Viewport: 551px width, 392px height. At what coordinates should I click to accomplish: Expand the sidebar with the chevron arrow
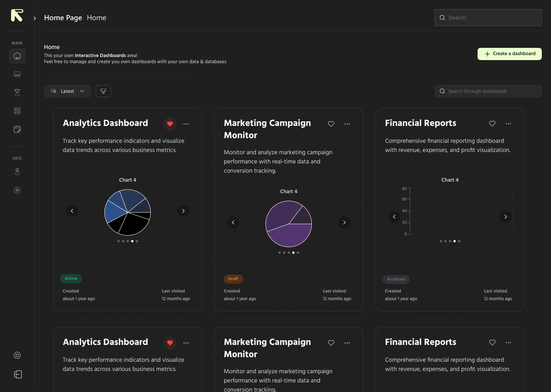(35, 18)
